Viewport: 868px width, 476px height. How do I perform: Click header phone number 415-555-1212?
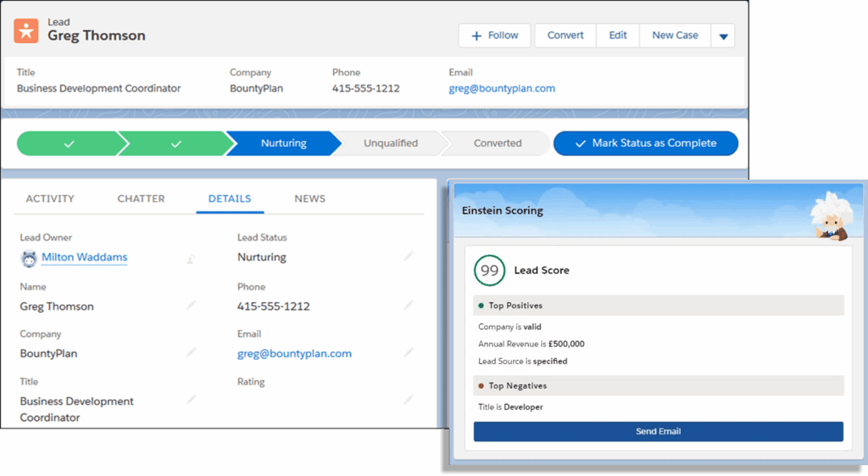(x=366, y=88)
